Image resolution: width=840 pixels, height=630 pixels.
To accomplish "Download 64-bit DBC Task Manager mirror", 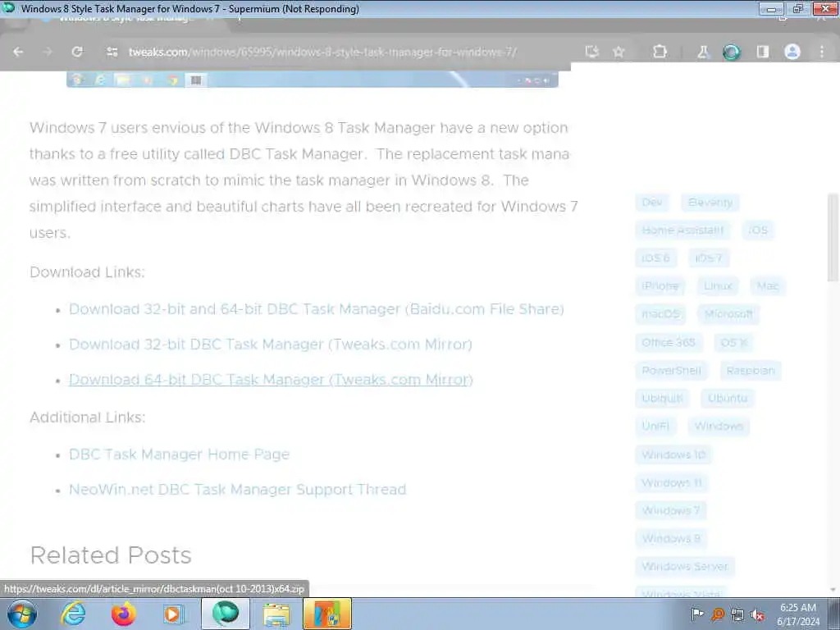I will point(271,380).
